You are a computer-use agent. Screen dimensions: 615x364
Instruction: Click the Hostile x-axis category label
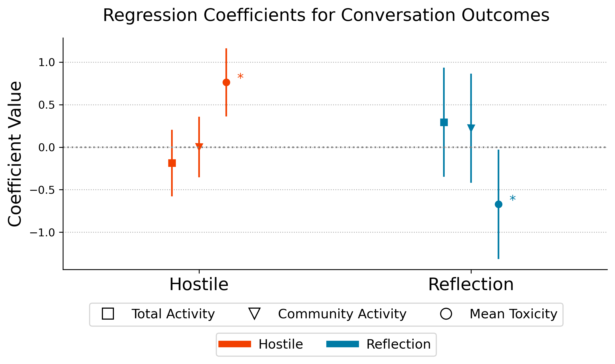click(x=199, y=284)
